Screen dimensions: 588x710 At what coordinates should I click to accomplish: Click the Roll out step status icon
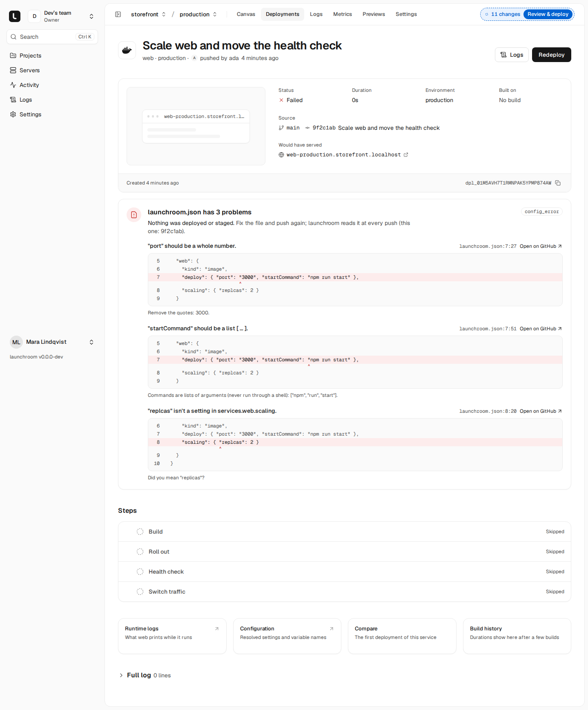[140, 552]
